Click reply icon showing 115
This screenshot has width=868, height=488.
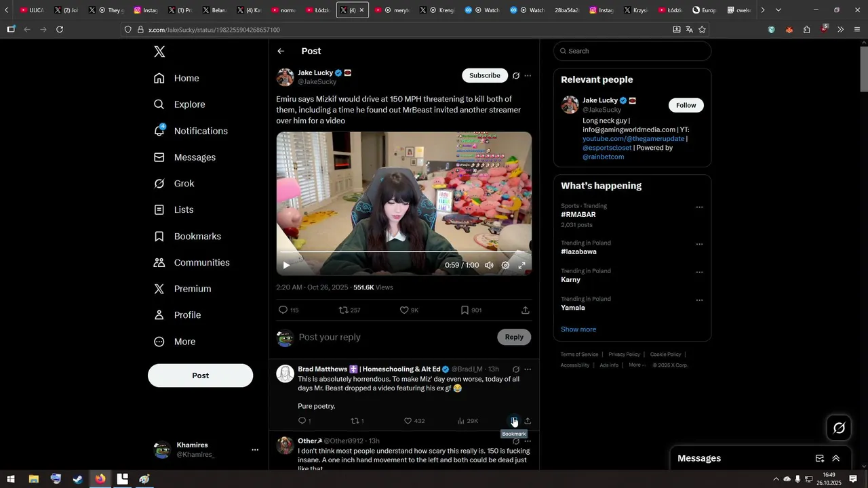click(288, 310)
